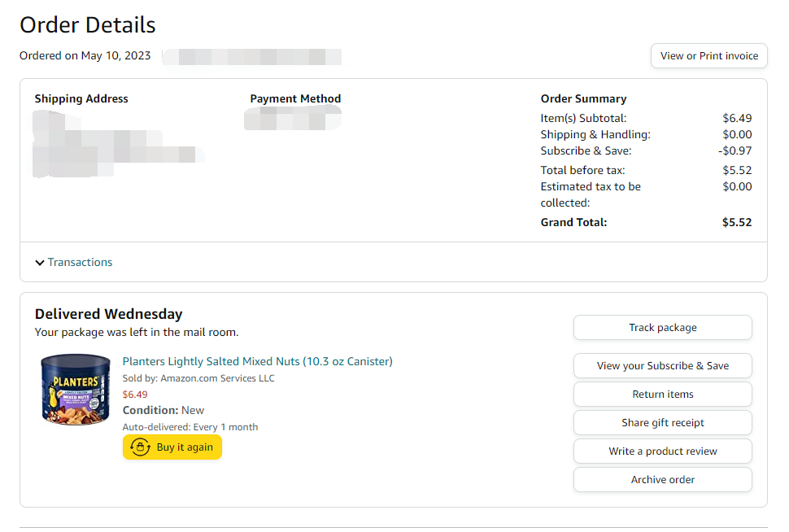Collapse the Transactions chevron arrow
Image resolution: width=789 pixels, height=532 pixels.
40,262
